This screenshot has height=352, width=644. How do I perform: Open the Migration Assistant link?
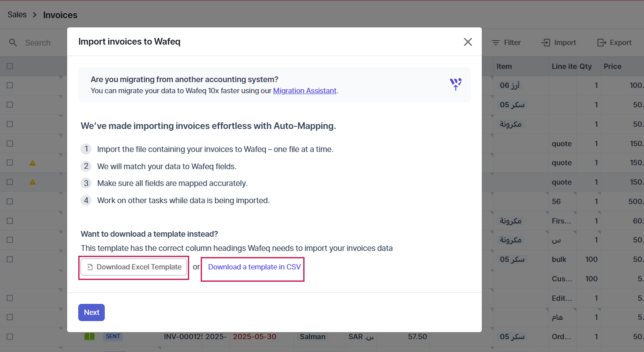305,91
